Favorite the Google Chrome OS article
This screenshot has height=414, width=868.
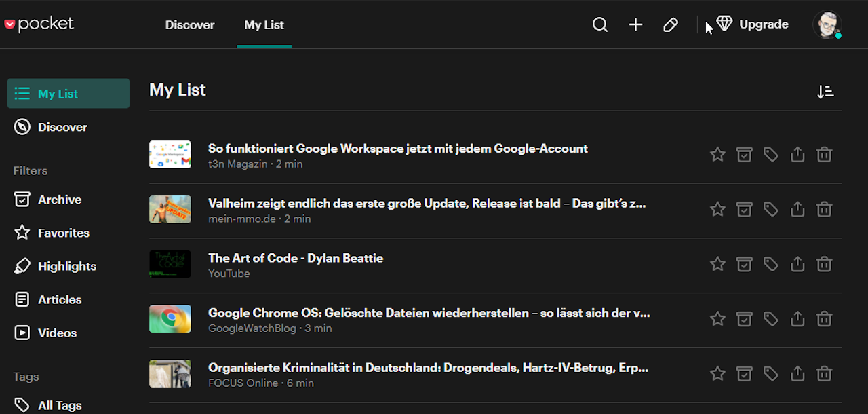tap(717, 319)
